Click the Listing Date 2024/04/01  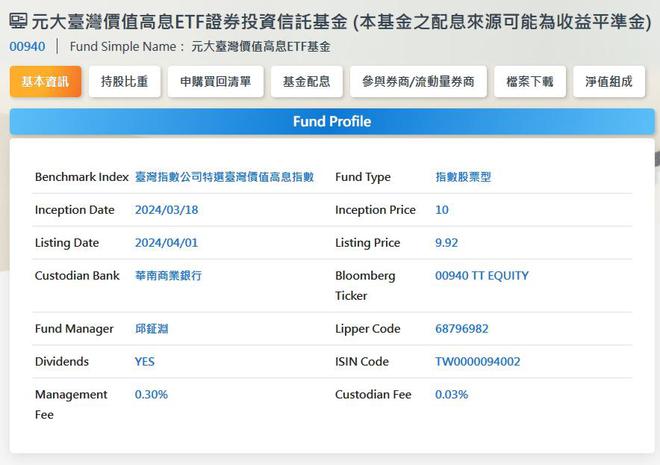coord(166,243)
